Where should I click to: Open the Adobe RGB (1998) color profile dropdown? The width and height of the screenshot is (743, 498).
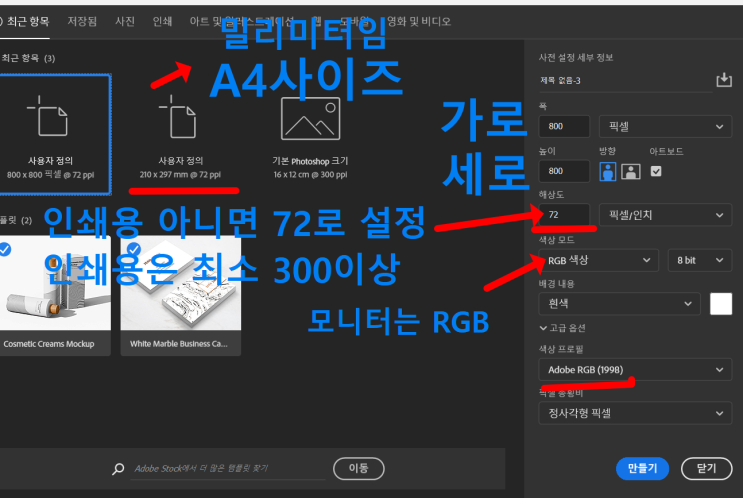point(635,370)
